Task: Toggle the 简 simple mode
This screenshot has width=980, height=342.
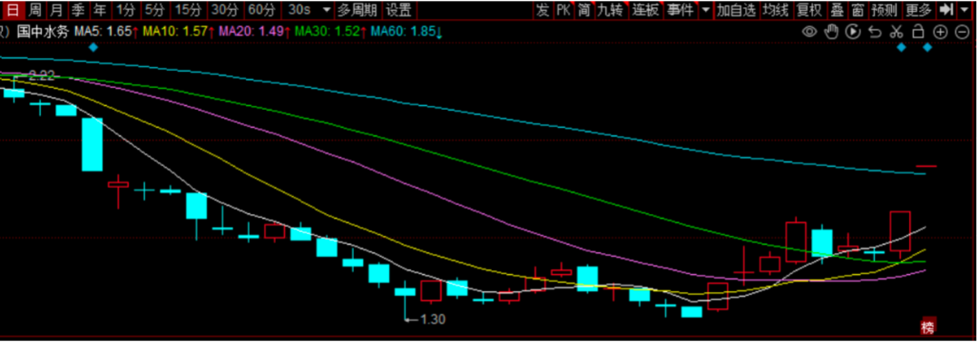Action: (x=584, y=10)
